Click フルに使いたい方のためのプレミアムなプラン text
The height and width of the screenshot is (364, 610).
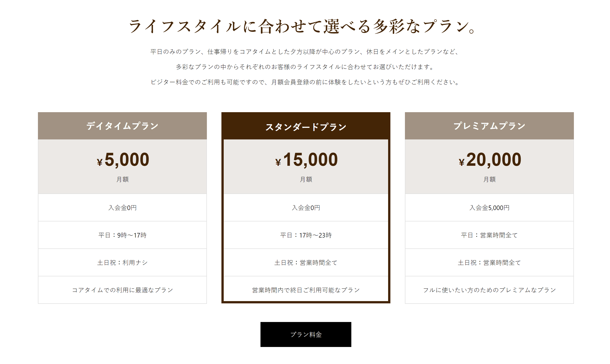pyautogui.click(x=489, y=290)
